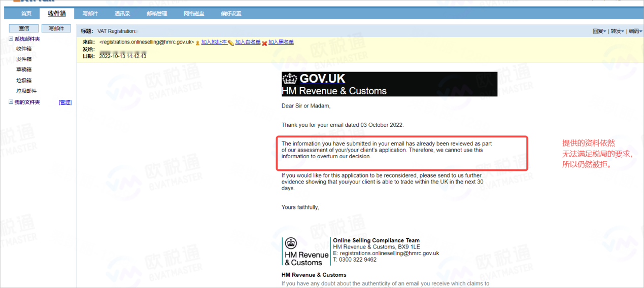Click the 查信 check mail button
Screen dimensions: 644x288
point(24,28)
